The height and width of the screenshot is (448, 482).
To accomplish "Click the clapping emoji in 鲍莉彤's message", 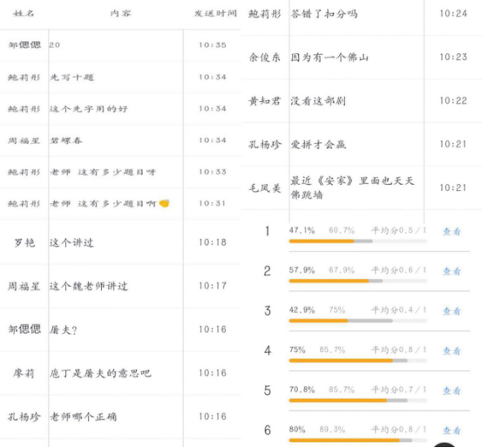I will coord(164,203).
